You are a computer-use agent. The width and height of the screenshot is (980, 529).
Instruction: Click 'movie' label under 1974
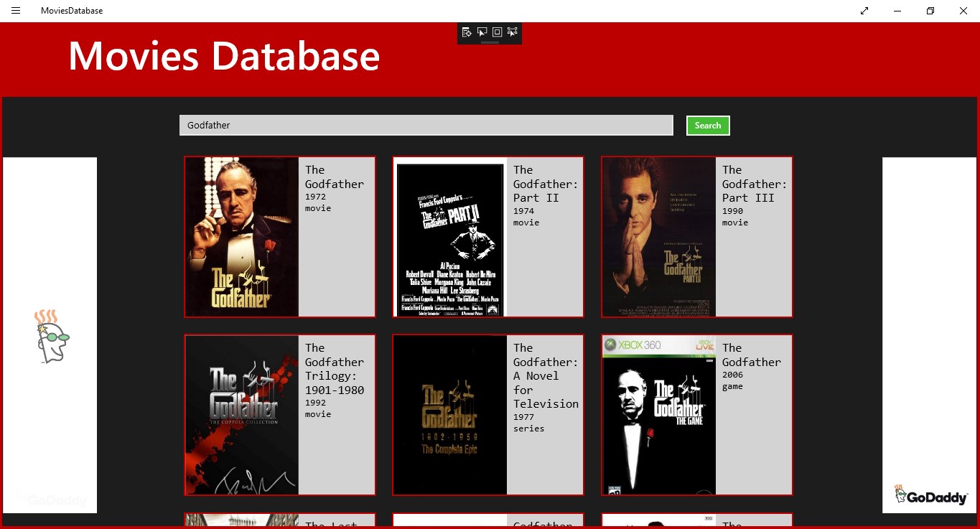tap(526, 223)
